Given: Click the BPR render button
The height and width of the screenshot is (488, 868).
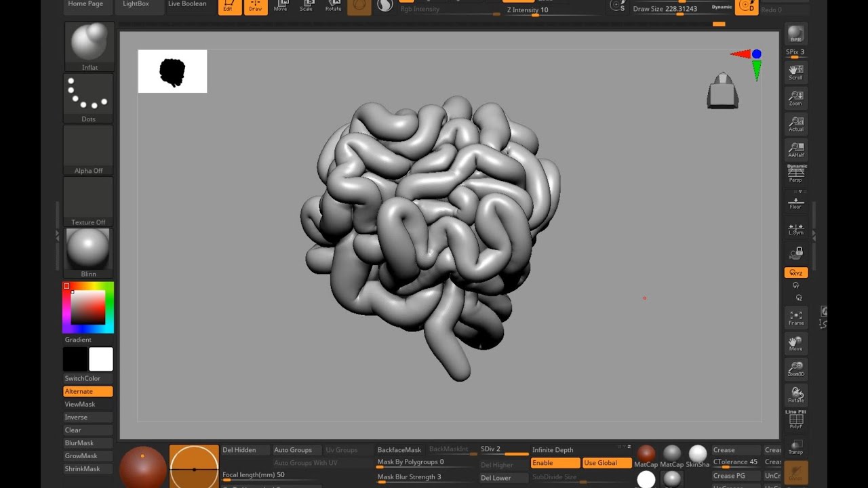Looking at the screenshot, I should [795, 34].
